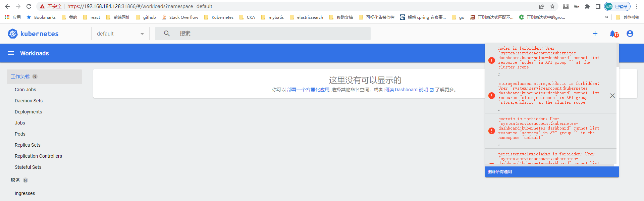The height and width of the screenshot is (201, 644).
Task: Open Ingresses in the sidebar
Action: 25,193
